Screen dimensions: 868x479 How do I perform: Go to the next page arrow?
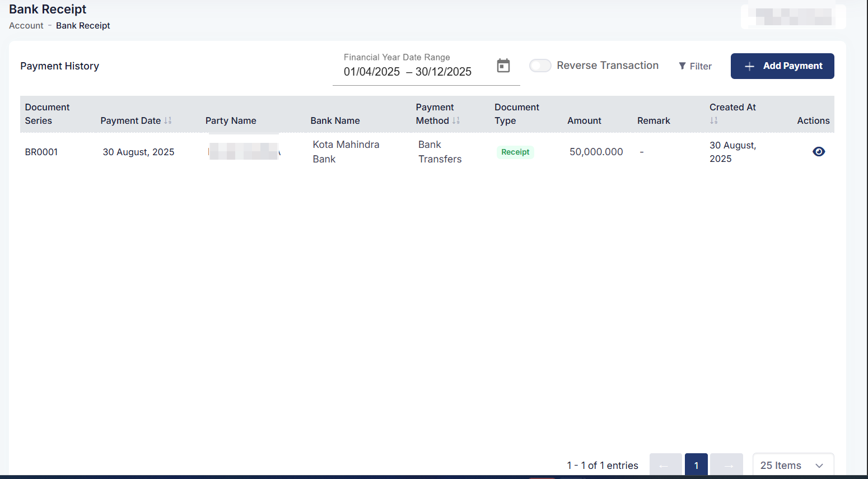click(727, 465)
